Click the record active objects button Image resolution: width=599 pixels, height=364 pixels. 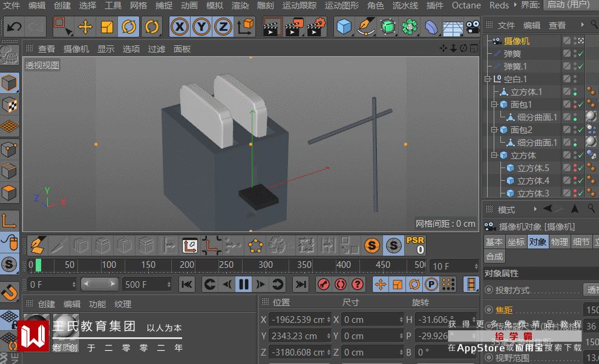(x=324, y=284)
